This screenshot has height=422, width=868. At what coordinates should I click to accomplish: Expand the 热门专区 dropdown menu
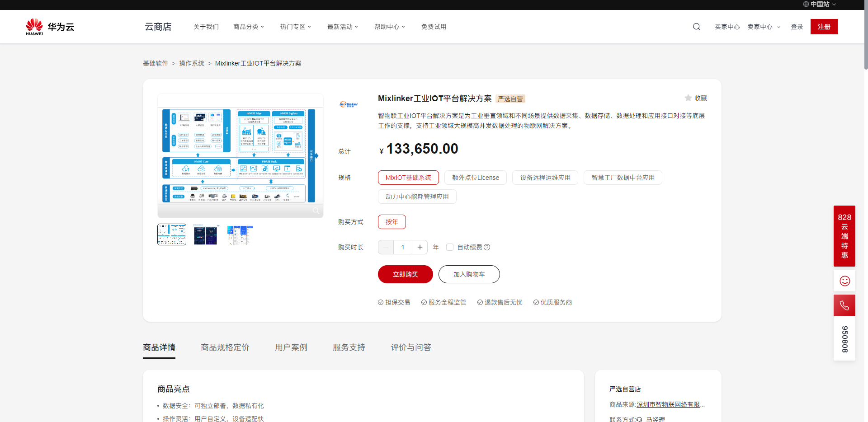[296, 27]
